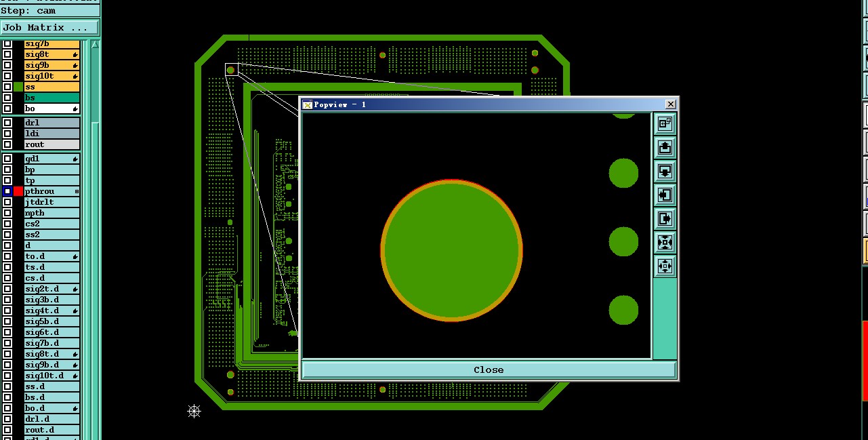This screenshot has height=440, width=868.
Task: Click the datum origin marker in the canvas
Action: [194, 411]
